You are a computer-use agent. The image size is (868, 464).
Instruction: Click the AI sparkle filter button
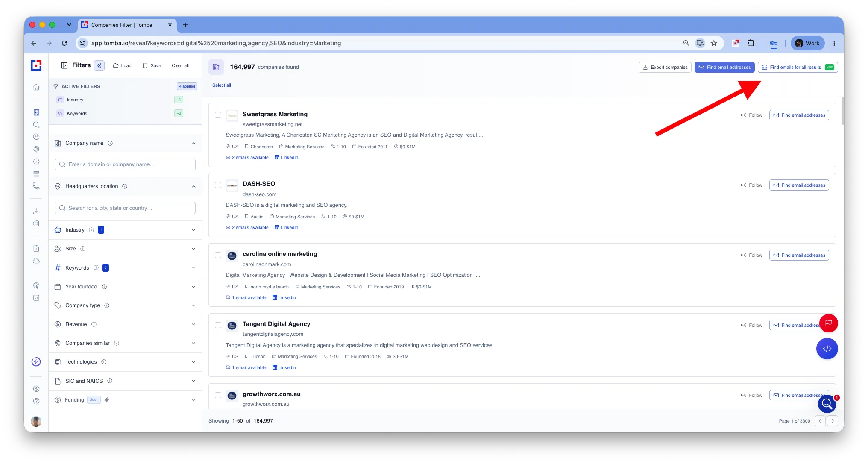click(x=99, y=65)
